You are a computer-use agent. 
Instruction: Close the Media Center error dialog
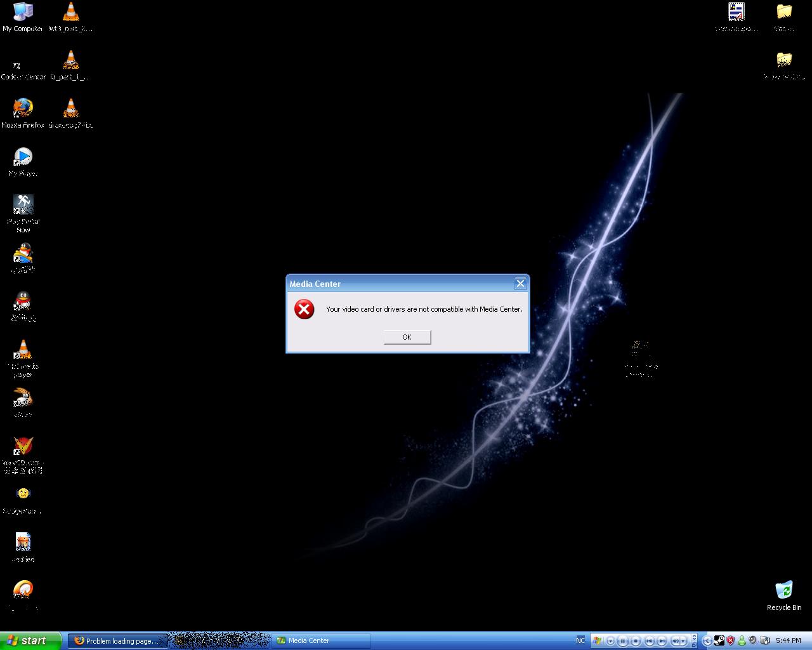coord(520,284)
